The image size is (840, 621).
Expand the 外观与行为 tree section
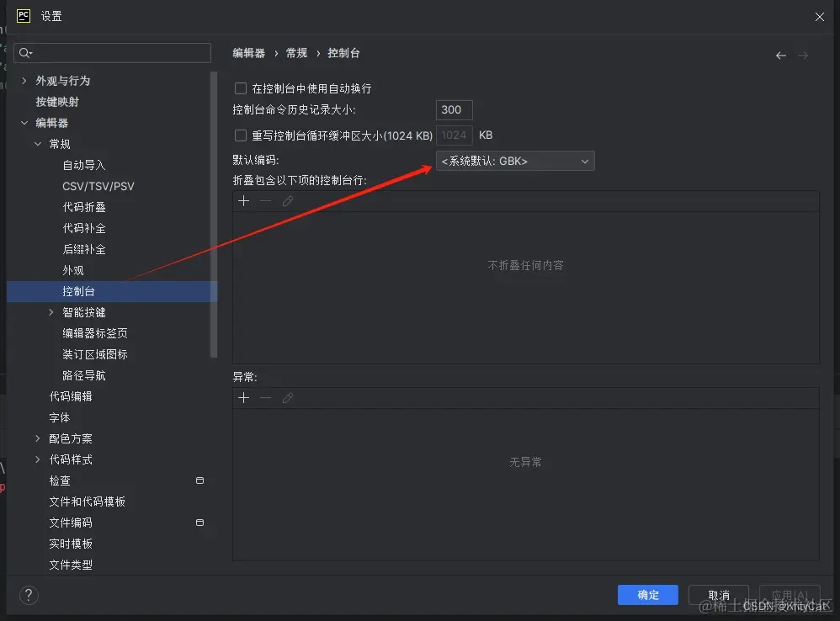24,80
